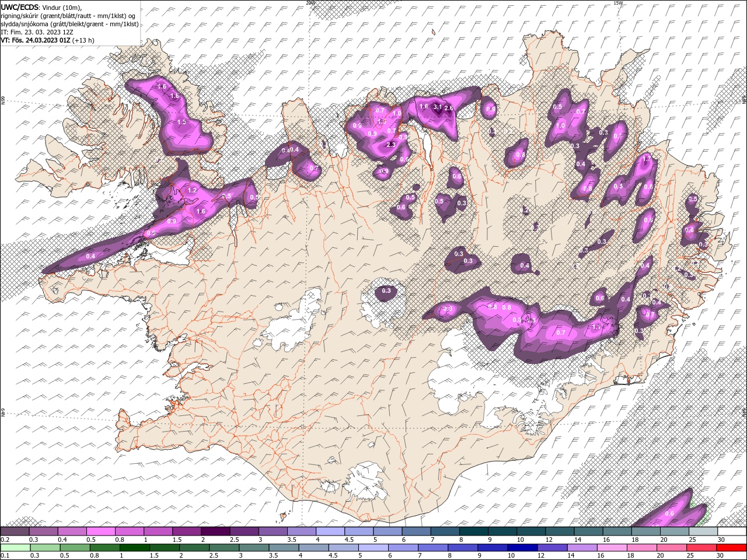Select lower scale red swatch 25 to 30
This screenshot has width=747, height=560.
pyautogui.click(x=700, y=547)
